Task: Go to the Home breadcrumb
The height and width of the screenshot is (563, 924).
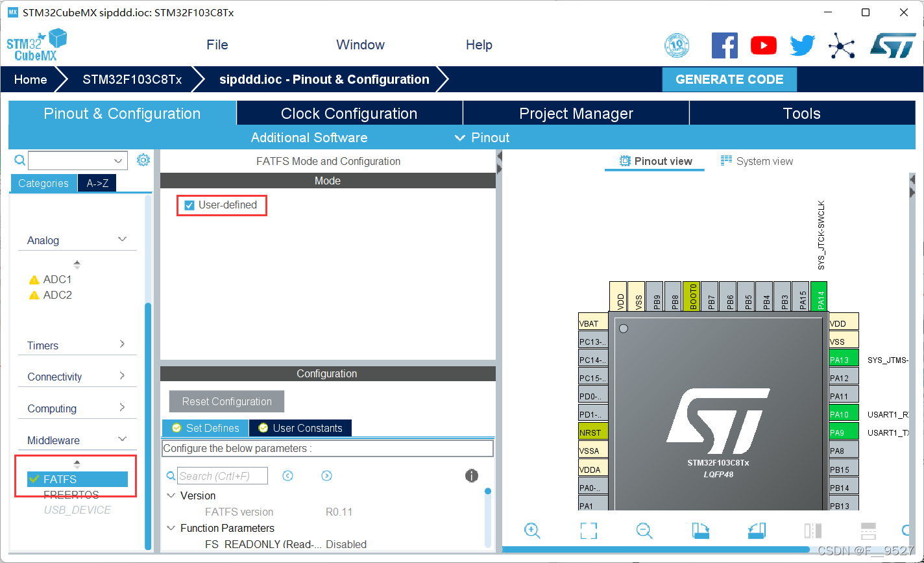Action: (x=30, y=79)
